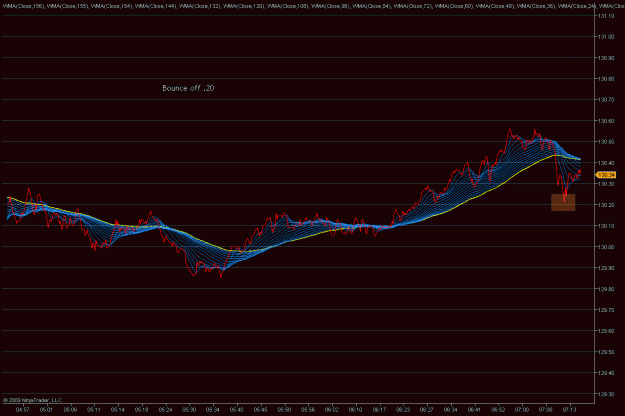Click the WMA(Close,36) indicator label
Viewport: 625px width, 416px height.
pyautogui.click(x=536, y=6)
